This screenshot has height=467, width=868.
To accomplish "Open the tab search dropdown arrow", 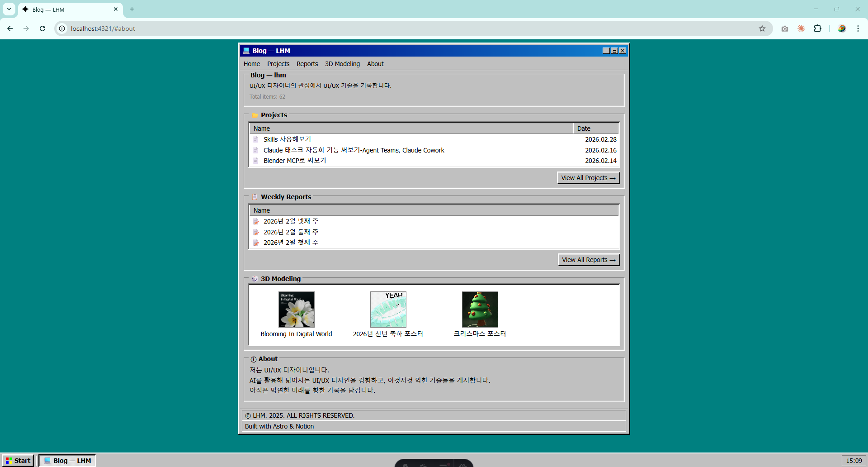I will [9, 9].
